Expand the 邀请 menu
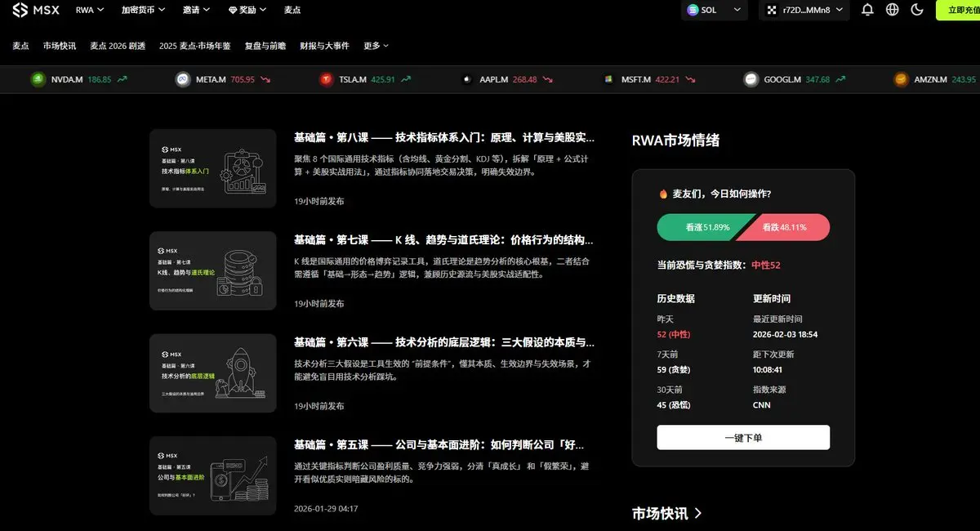Image resolution: width=980 pixels, height=531 pixels. pyautogui.click(x=196, y=10)
